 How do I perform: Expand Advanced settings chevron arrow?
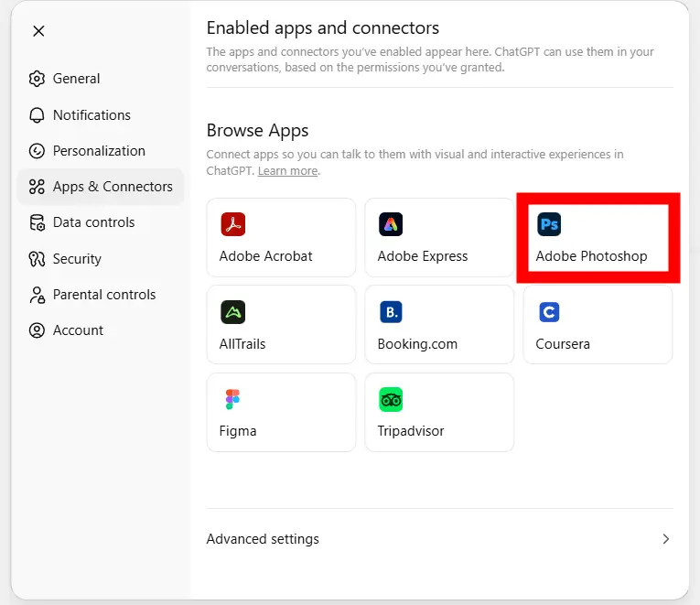(x=665, y=539)
